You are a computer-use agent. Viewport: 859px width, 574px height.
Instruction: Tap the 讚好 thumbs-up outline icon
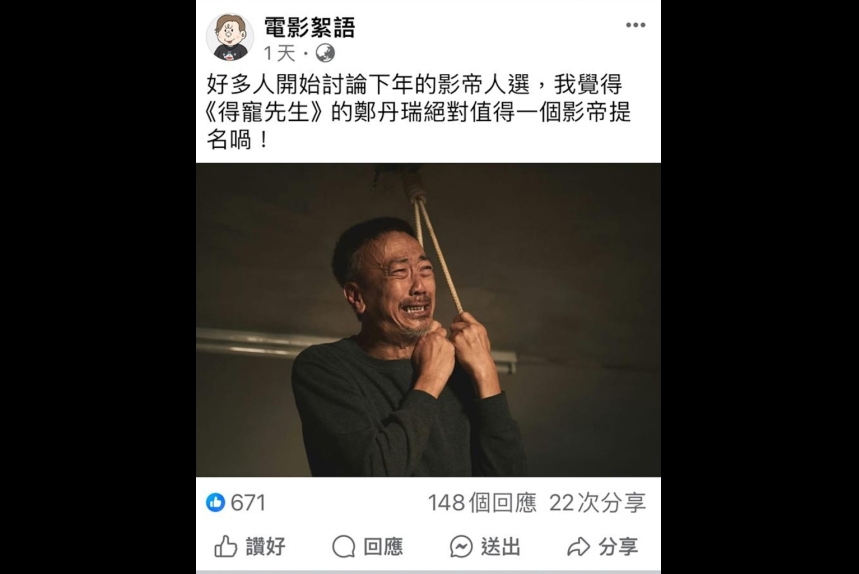coord(225,547)
